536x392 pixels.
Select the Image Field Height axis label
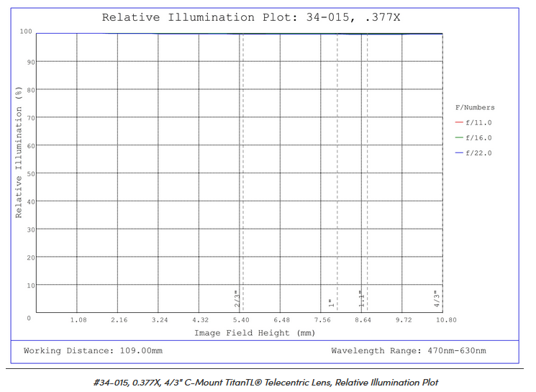pos(245,333)
